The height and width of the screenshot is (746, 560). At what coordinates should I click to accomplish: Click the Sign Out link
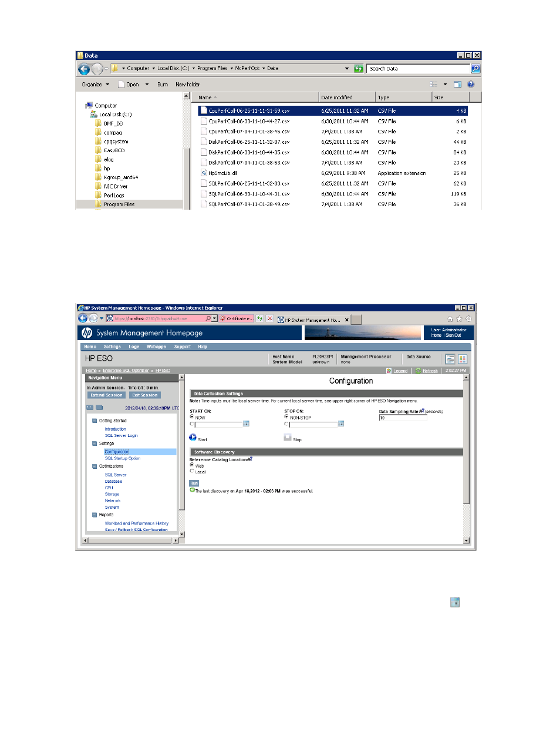tap(453, 335)
